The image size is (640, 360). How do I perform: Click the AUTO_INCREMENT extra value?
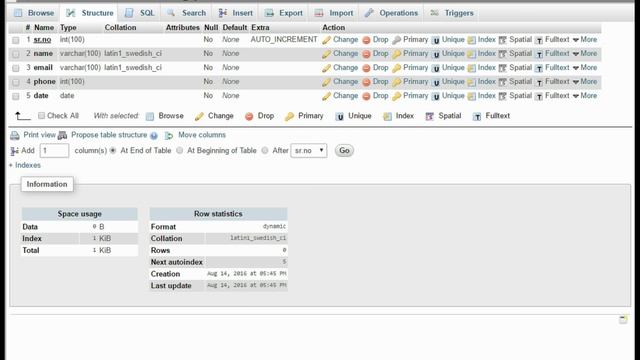(x=284, y=40)
